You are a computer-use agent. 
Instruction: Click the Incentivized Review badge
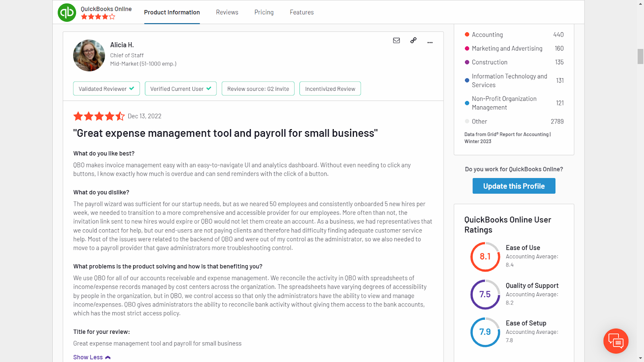[x=330, y=88]
